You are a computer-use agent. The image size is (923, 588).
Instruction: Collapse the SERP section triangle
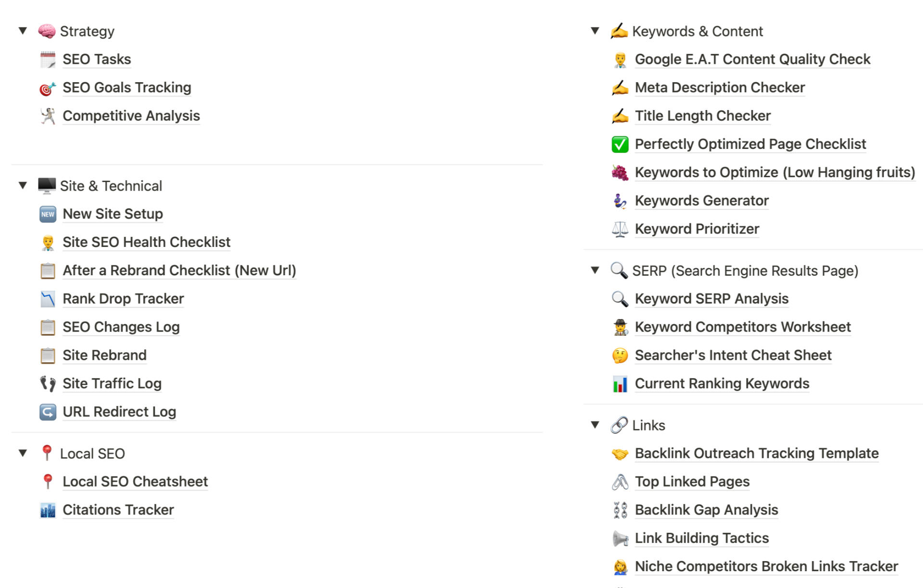tap(595, 270)
